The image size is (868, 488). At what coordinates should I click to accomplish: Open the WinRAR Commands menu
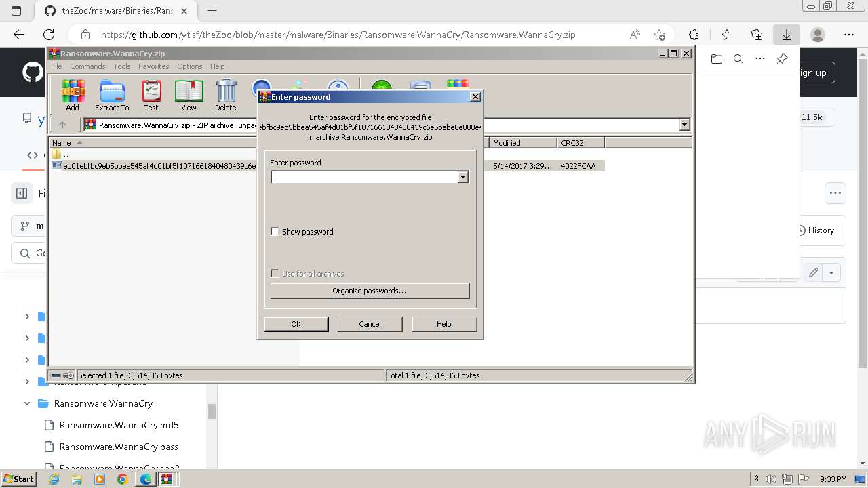point(87,66)
